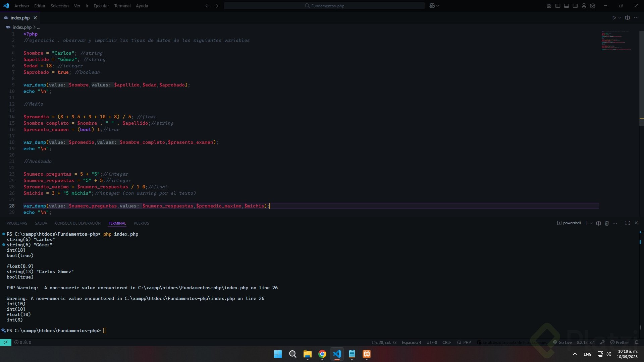Expand run options dropdown arrow

point(620,18)
